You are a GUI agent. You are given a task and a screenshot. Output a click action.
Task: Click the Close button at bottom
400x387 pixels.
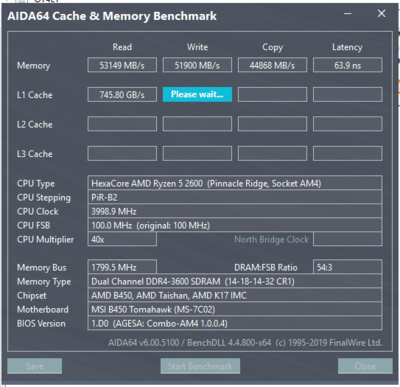(365, 366)
